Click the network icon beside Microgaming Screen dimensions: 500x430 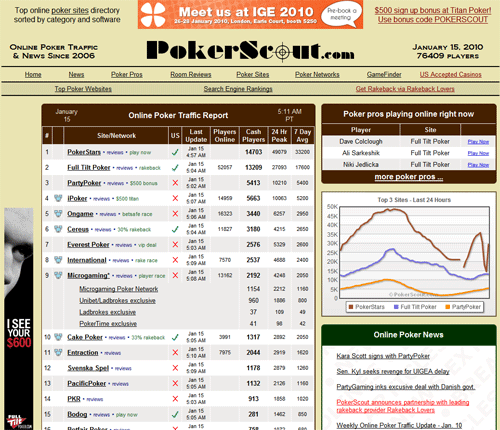click(58, 275)
